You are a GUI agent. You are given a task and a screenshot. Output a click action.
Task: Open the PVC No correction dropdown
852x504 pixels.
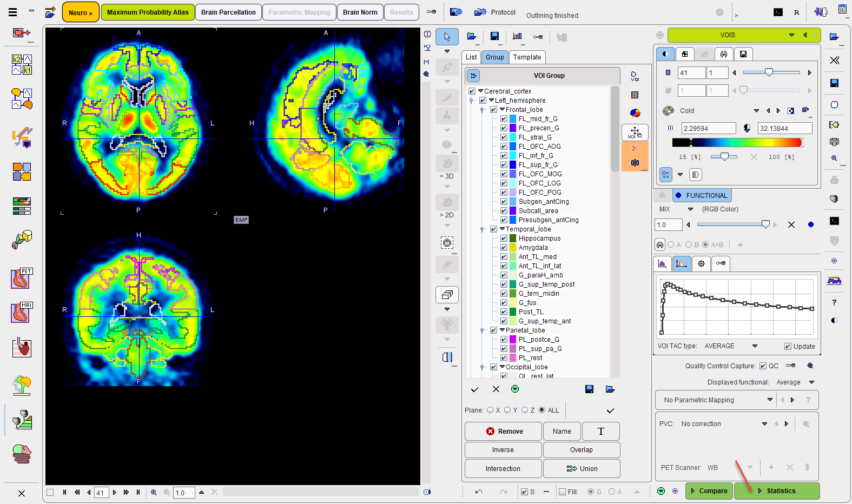coord(764,424)
